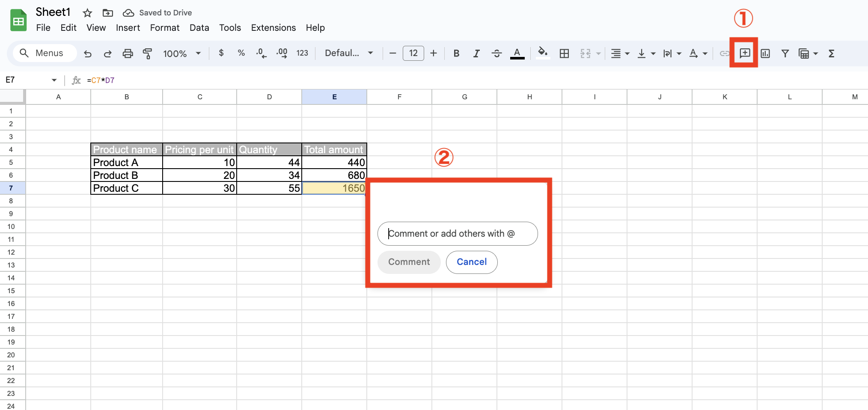The height and width of the screenshot is (410, 868).
Task: Click the comment input field
Action: (457, 233)
